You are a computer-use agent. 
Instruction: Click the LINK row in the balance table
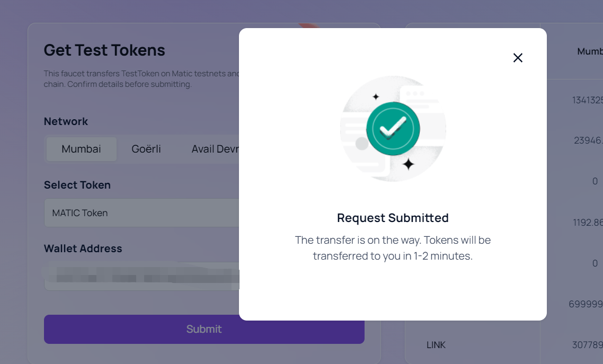(x=436, y=345)
